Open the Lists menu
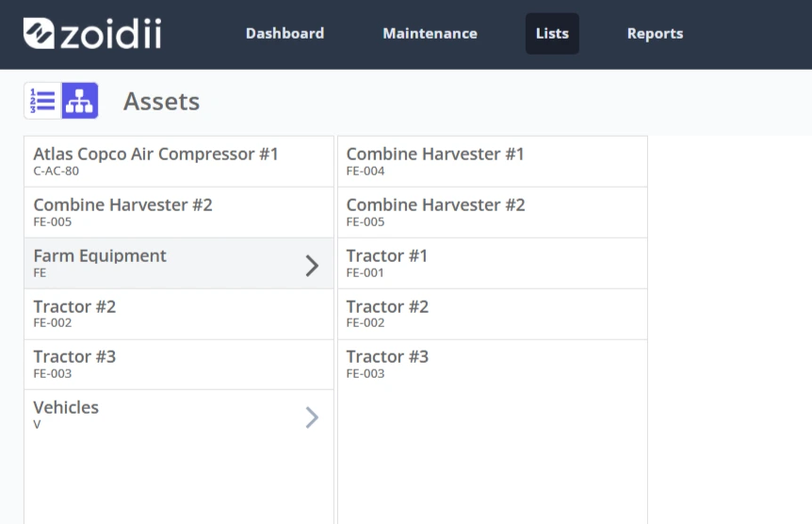This screenshot has width=812, height=524. click(552, 34)
